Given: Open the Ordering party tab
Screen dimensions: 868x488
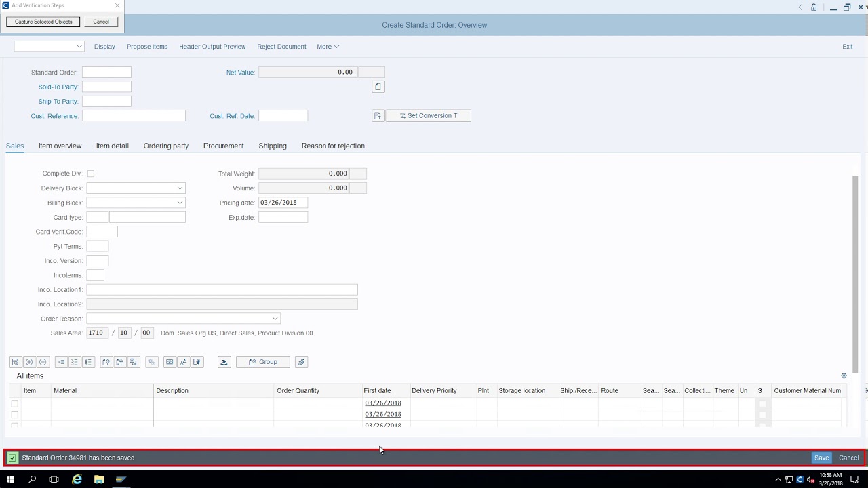Looking at the screenshot, I should (x=166, y=146).
